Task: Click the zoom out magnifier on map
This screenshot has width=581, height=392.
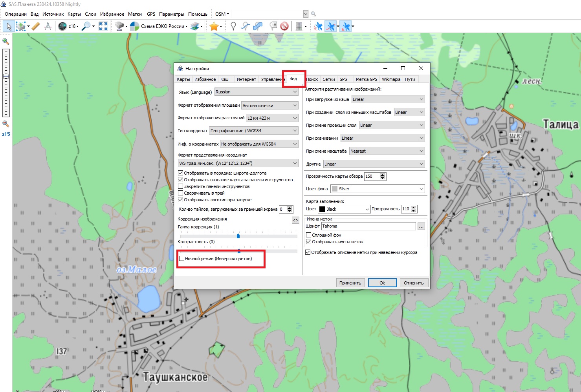Action: 6,124
